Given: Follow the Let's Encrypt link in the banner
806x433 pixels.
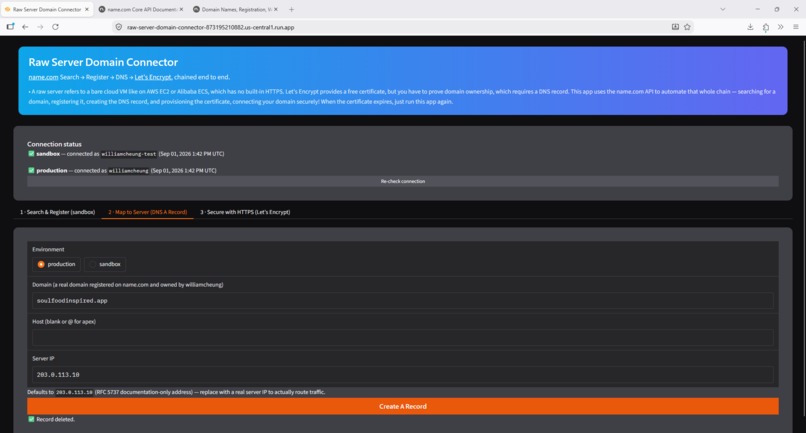Looking at the screenshot, I should point(153,77).
